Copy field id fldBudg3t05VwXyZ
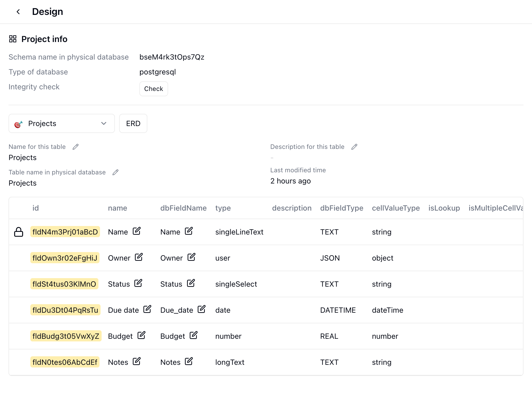 [x=66, y=336]
